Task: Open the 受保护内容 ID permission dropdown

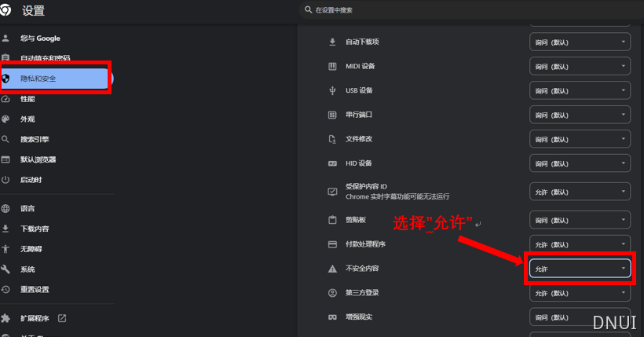Action: 580,192
